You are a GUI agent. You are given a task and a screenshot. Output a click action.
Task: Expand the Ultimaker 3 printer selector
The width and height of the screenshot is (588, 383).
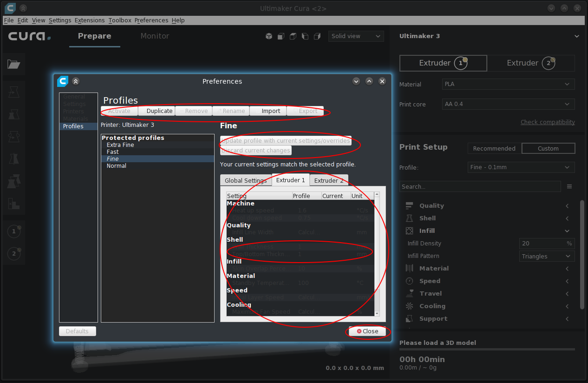[x=577, y=36]
